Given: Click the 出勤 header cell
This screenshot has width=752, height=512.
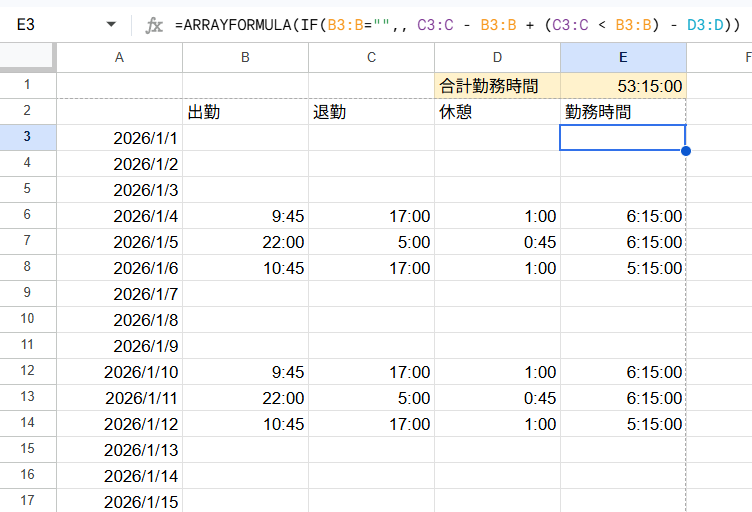Looking at the screenshot, I should pyautogui.click(x=246, y=112).
